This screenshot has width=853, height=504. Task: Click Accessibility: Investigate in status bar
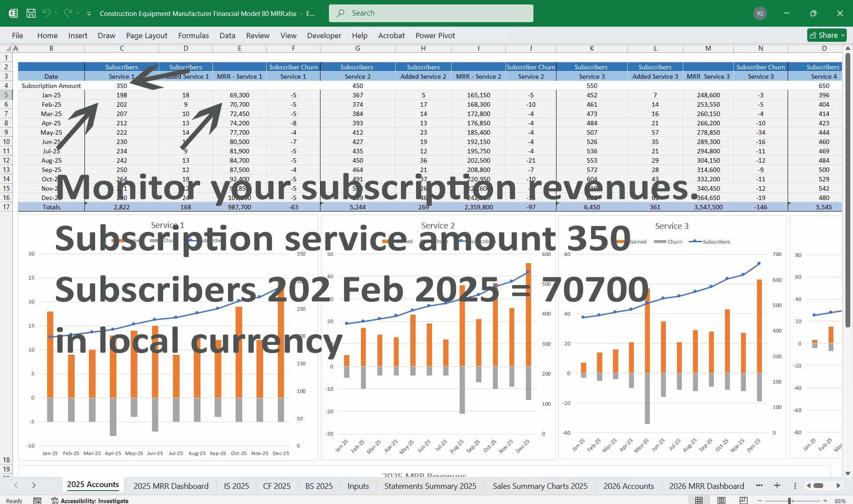tap(90, 500)
